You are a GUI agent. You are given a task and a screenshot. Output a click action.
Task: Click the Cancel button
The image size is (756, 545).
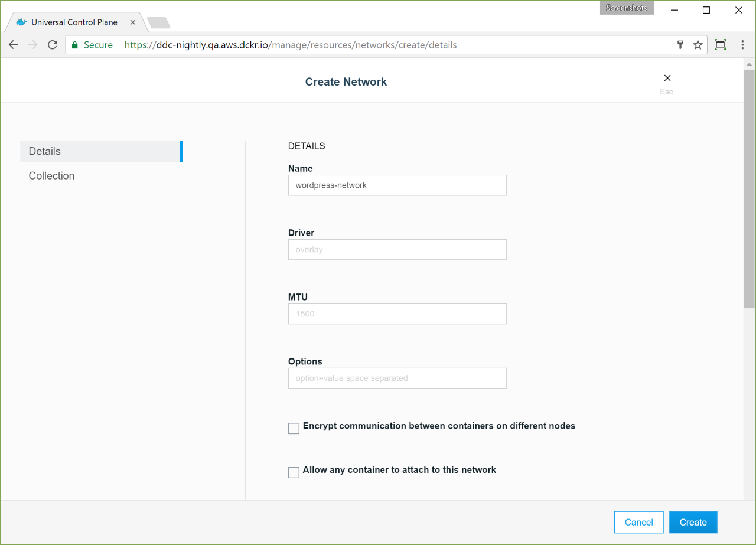[x=638, y=522]
